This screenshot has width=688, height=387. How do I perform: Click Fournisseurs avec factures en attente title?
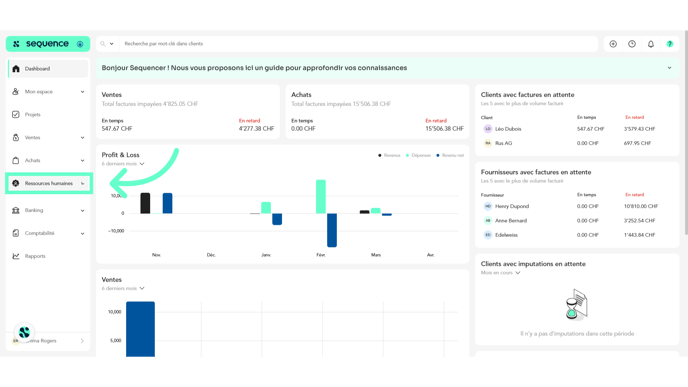click(536, 172)
